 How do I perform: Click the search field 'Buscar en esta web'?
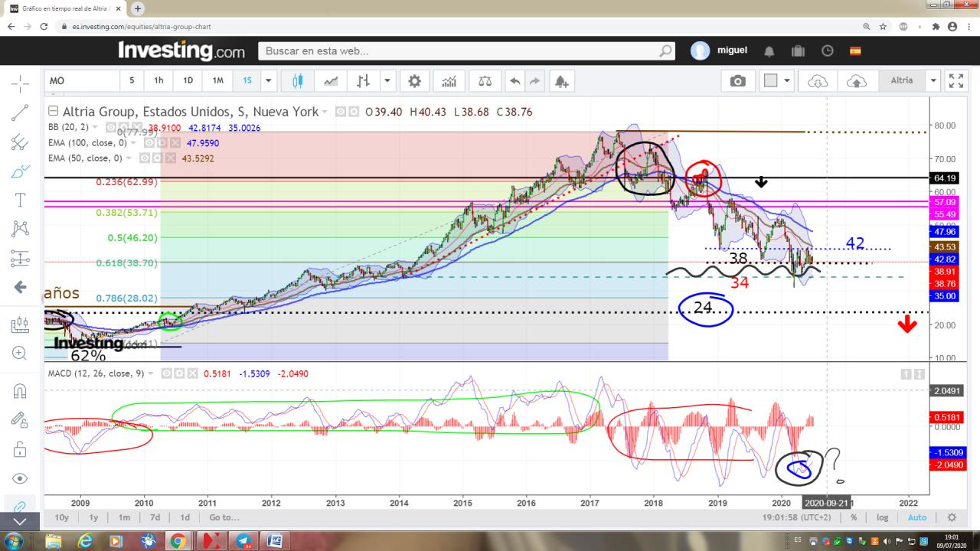459,51
